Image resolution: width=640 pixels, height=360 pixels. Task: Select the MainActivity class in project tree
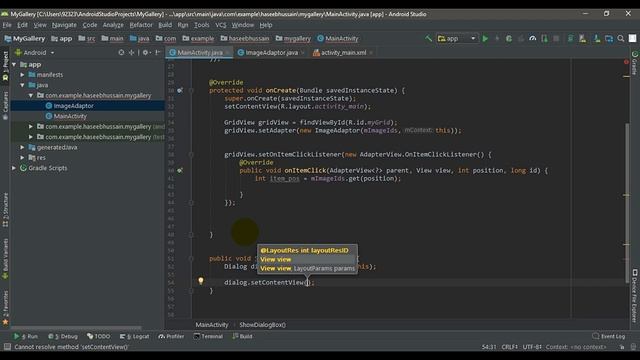(70, 116)
